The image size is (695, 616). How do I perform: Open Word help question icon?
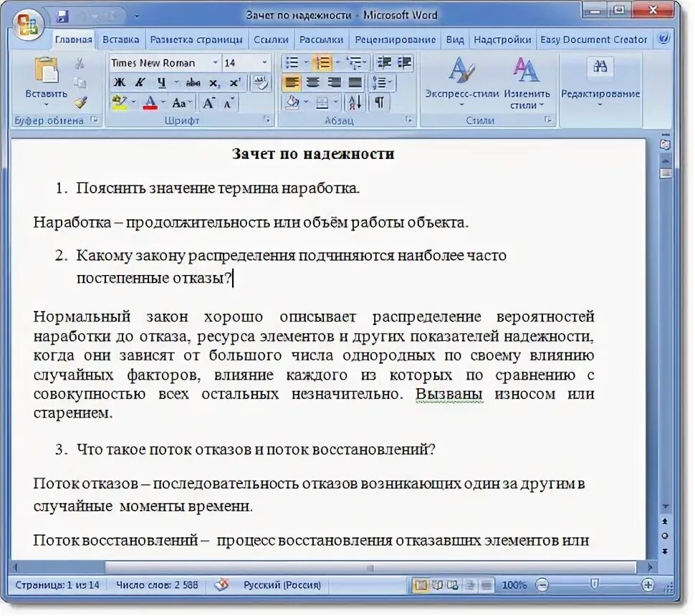coord(663,39)
